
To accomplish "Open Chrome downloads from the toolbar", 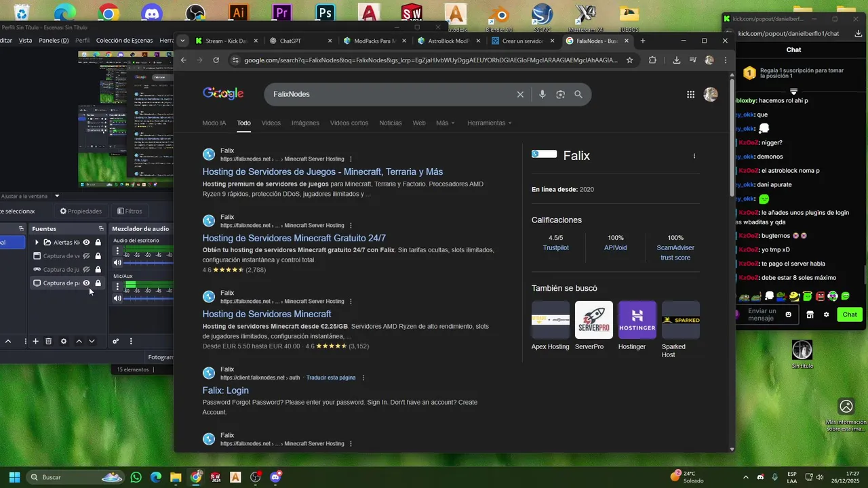I will (677, 60).
